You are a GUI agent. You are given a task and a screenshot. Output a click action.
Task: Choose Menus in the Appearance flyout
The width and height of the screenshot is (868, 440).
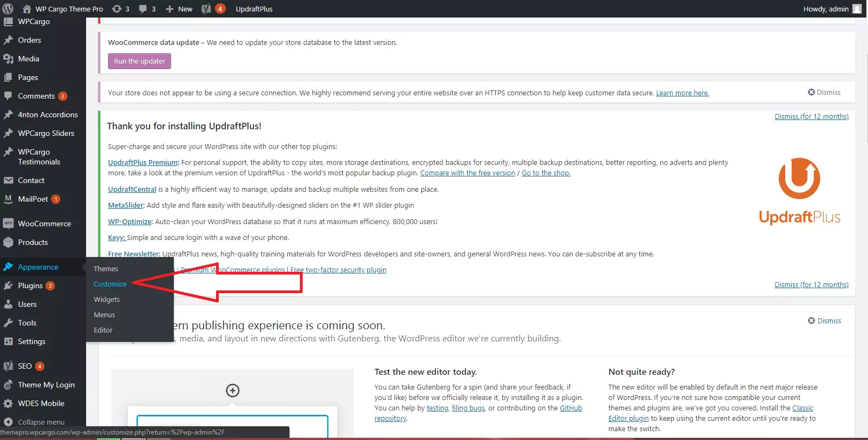tap(104, 315)
